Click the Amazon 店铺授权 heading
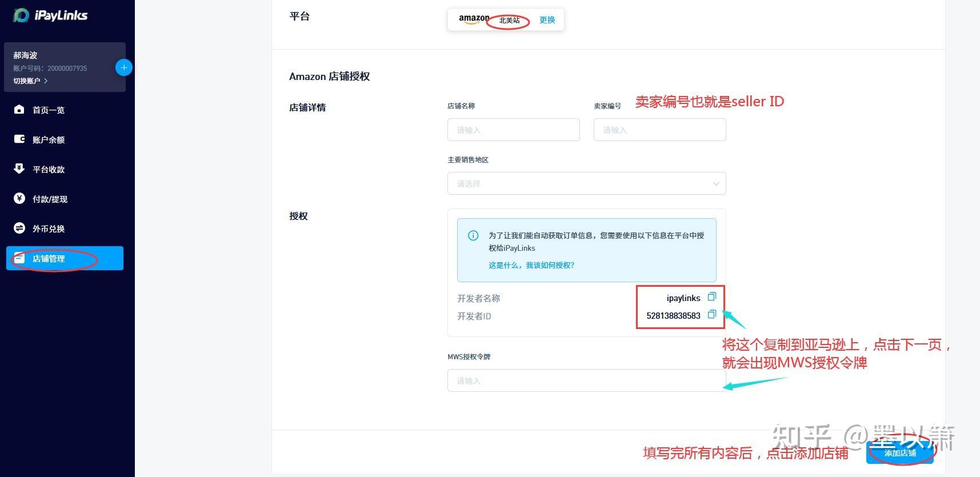 (329, 77)
